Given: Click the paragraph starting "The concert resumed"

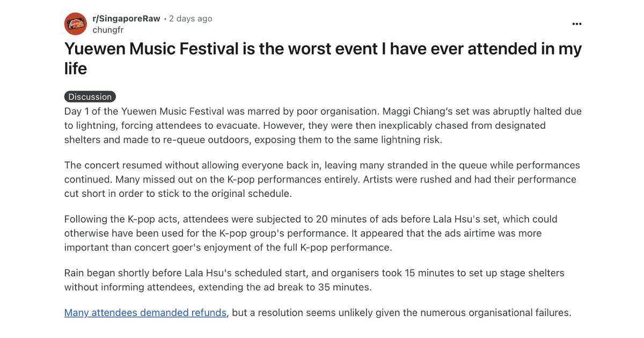Looking at the screenshot, I should pyautogui.click(x=322, y=179).
